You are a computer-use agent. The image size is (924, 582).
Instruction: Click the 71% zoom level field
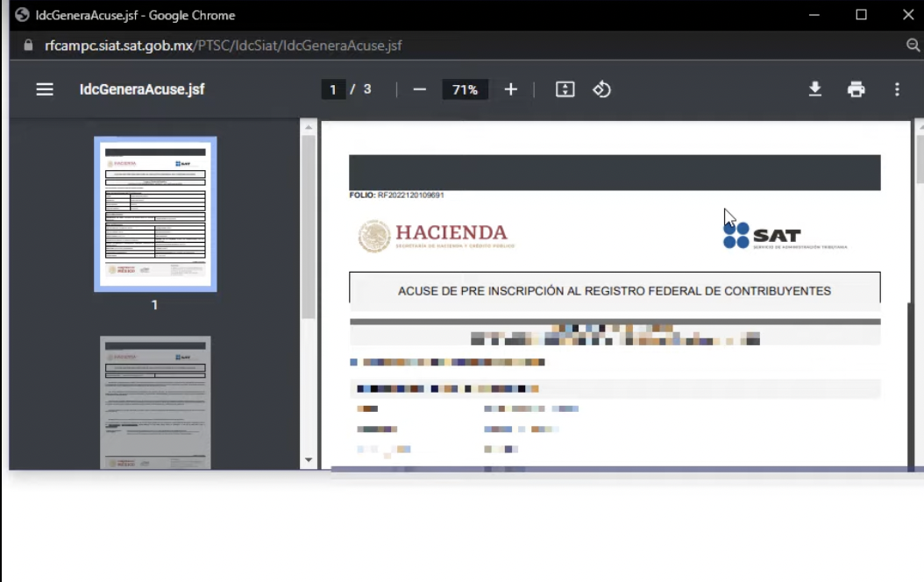(465, 89)
